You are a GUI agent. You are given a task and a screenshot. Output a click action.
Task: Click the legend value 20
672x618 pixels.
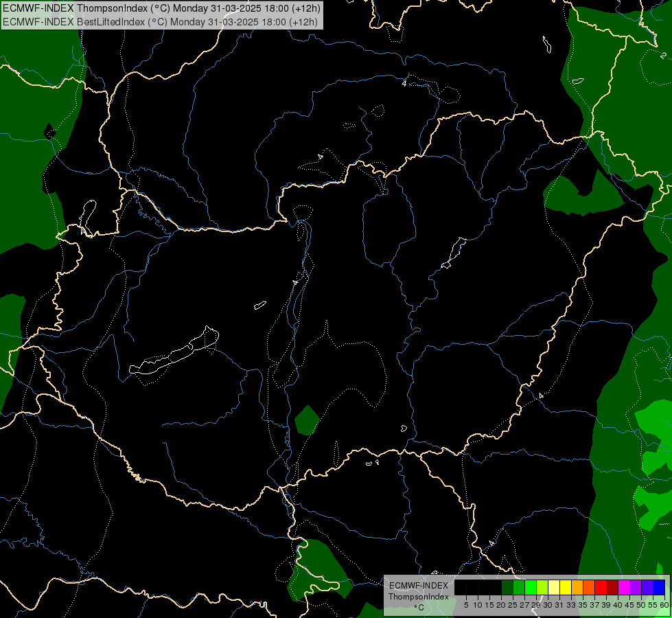click(x=502, y=605)
